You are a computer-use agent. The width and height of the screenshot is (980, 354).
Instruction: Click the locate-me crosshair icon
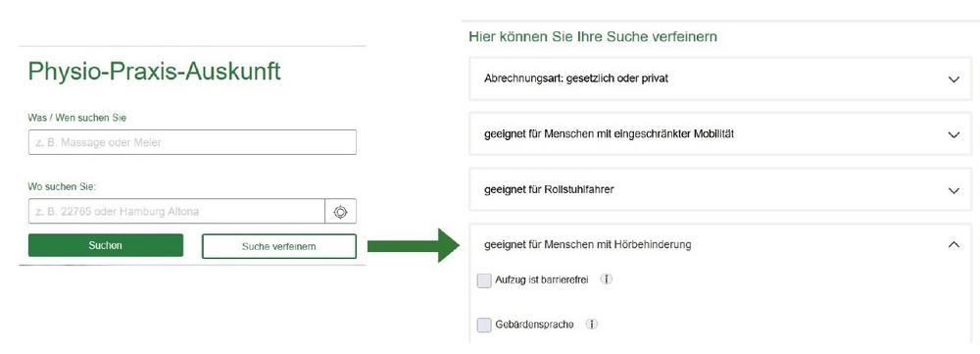[340, 212]
